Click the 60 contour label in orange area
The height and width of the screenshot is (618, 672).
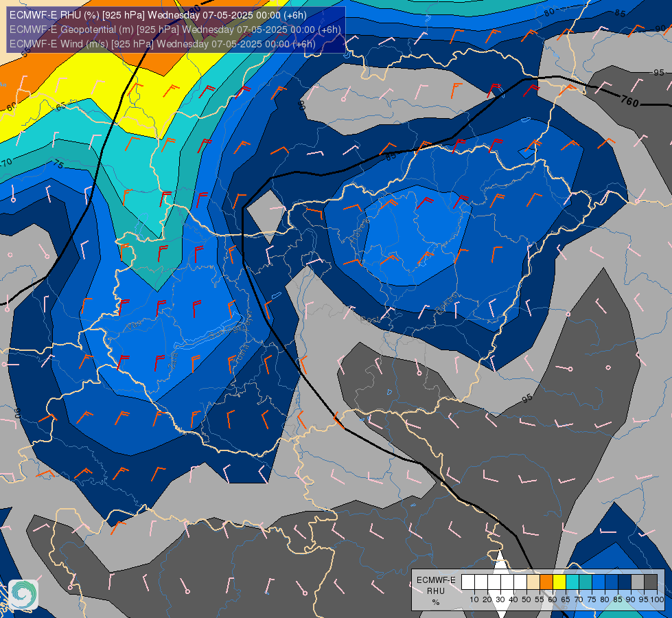pyautogui.click(x=12, y=106)
